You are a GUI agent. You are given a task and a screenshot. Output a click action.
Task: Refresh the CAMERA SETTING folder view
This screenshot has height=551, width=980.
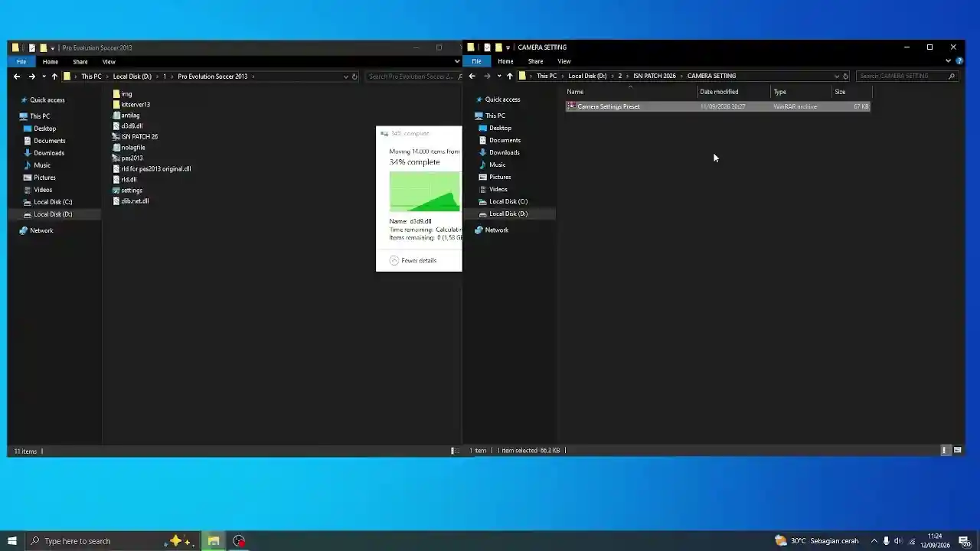pos(845,76)
